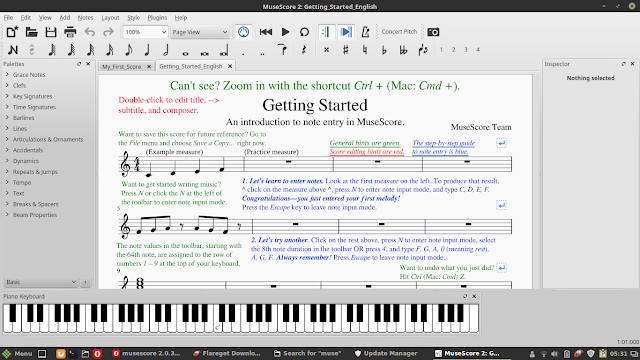Select the double whole note duration
The height and width of the screenshot is (360, 640).
coord(204,53)
